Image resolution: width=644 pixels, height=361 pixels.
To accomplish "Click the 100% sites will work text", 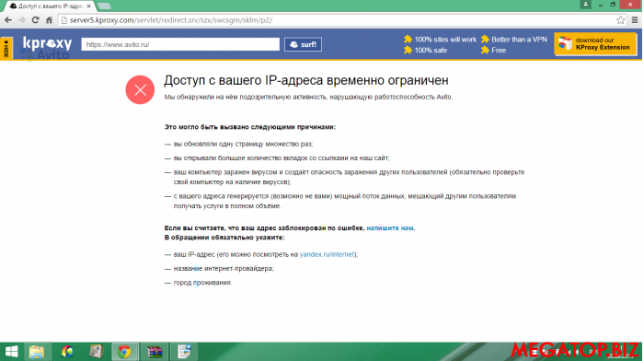I will point(445,40).
